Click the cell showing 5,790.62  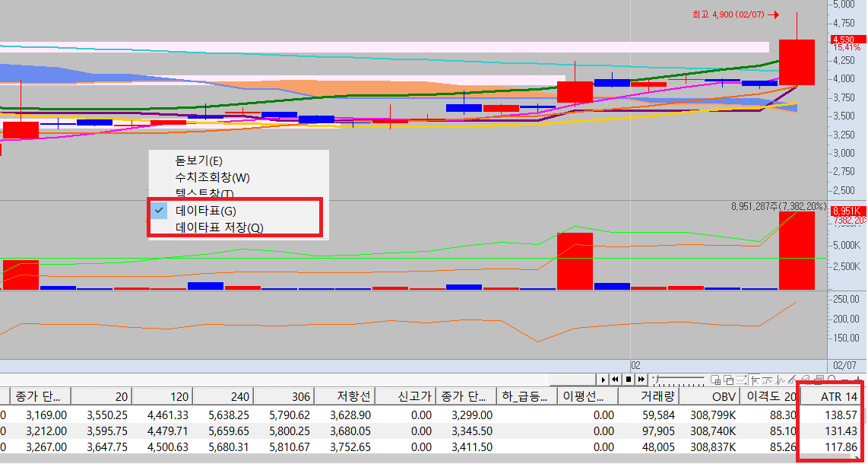click(290, 415)
